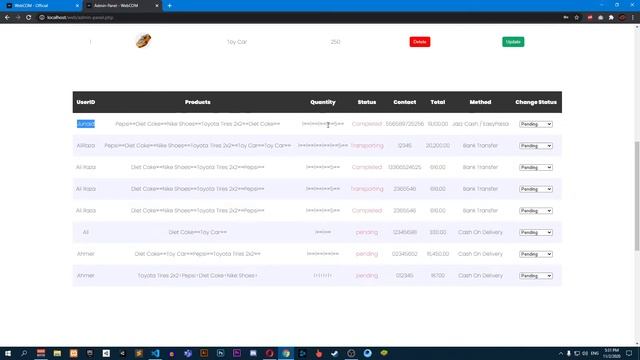The image size is (640, 360).
Task: Reload the admin panel page
Action: 29,18
